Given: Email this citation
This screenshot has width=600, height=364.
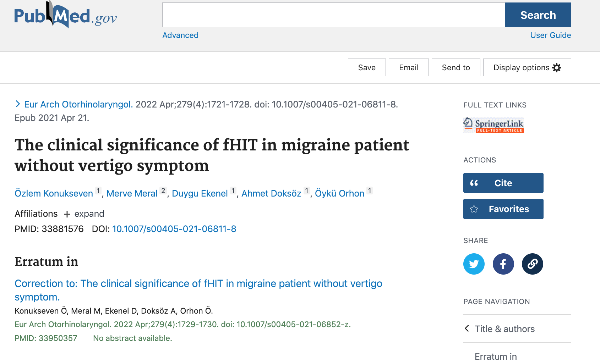Looking at the screenshot, I should coord(408,68).
